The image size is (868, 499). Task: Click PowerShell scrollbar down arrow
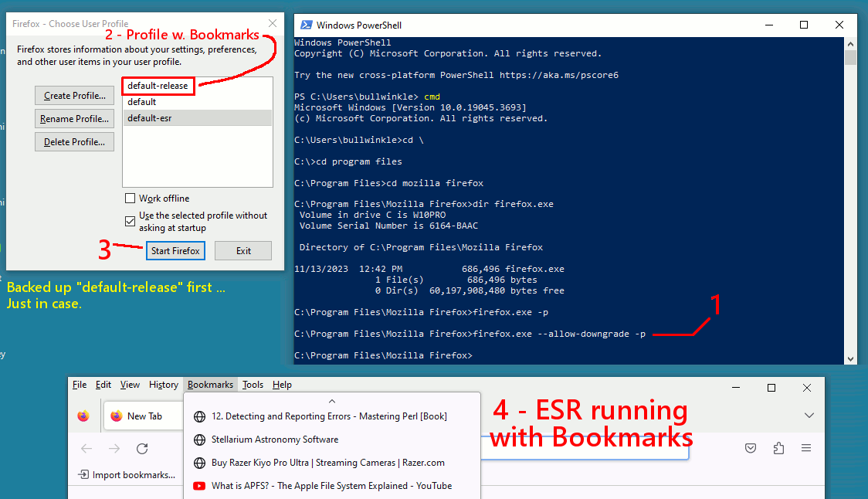click(x=851, y=359)
